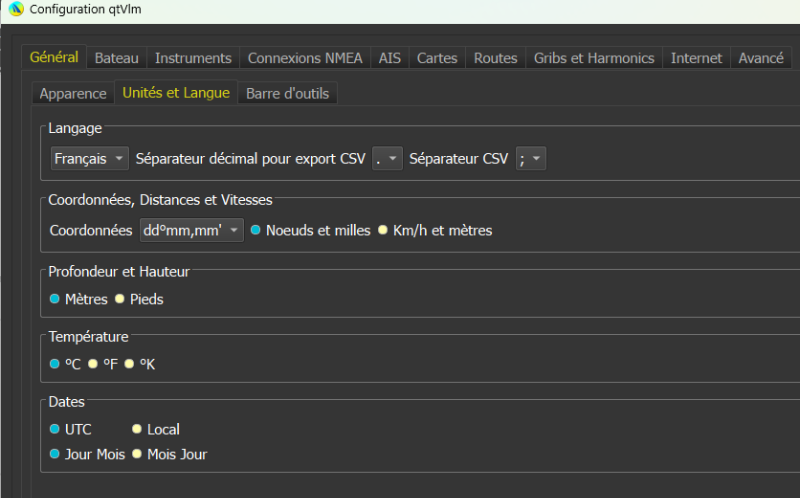
Task: Switch to the Instruments tab
Action: [x=193, y=58]
